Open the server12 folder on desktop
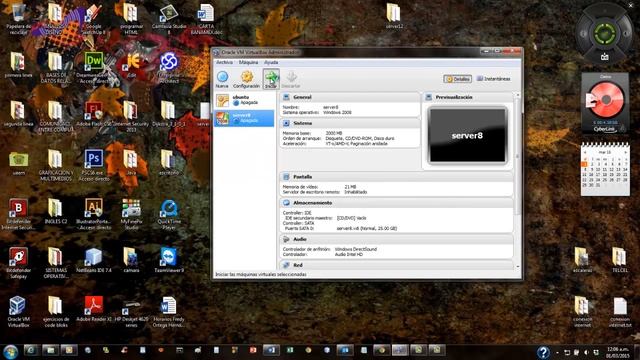Image resolution: width=640 pixels, height=360 pixels. coord(394,16)
